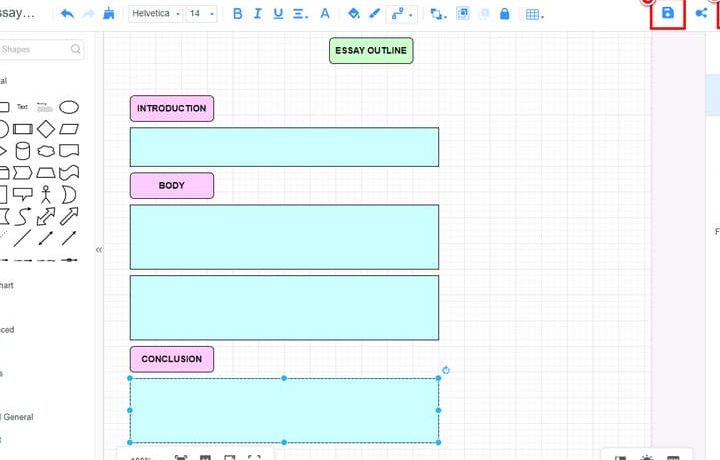Pick the double-headed block arrow shape
The height and width of the screenshot is (460, 720).
pyautogui.click(x=45, y=217)
